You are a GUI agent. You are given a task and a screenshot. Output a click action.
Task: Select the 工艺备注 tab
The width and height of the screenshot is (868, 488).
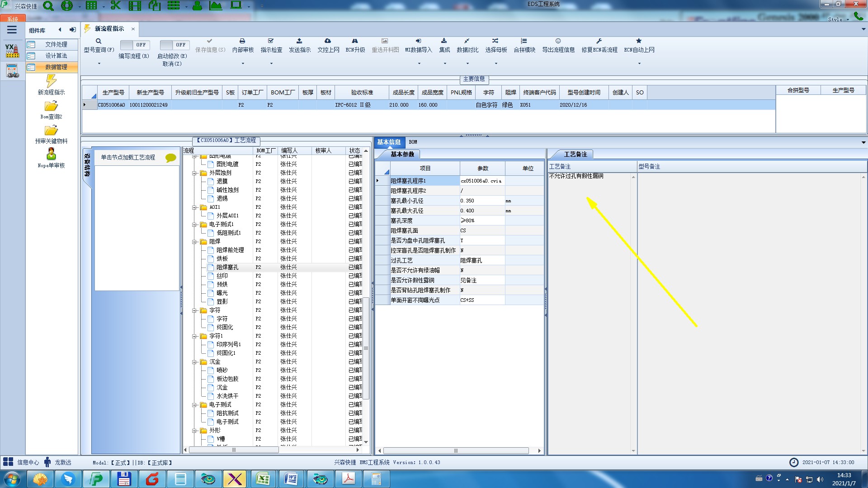point(575,155)
